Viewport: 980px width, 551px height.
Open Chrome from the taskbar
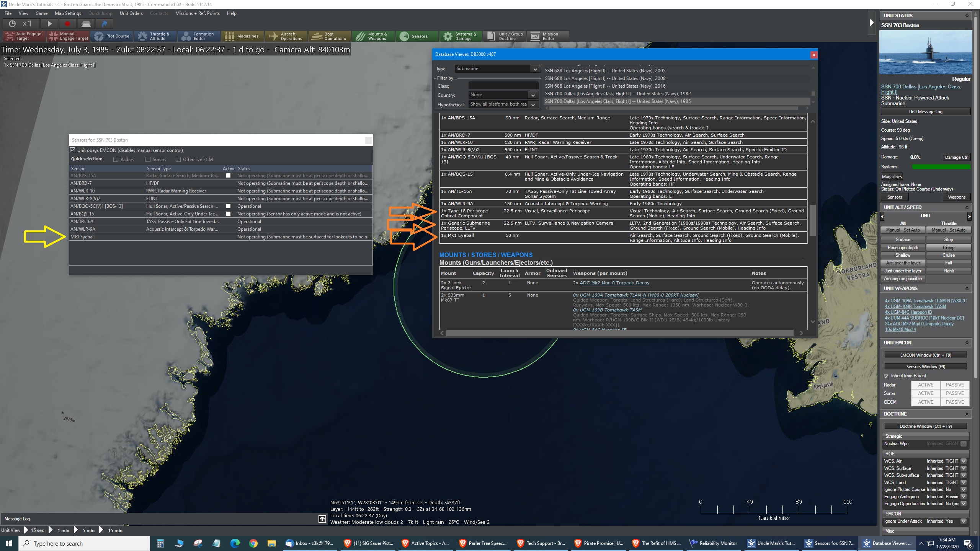(253, 543)
